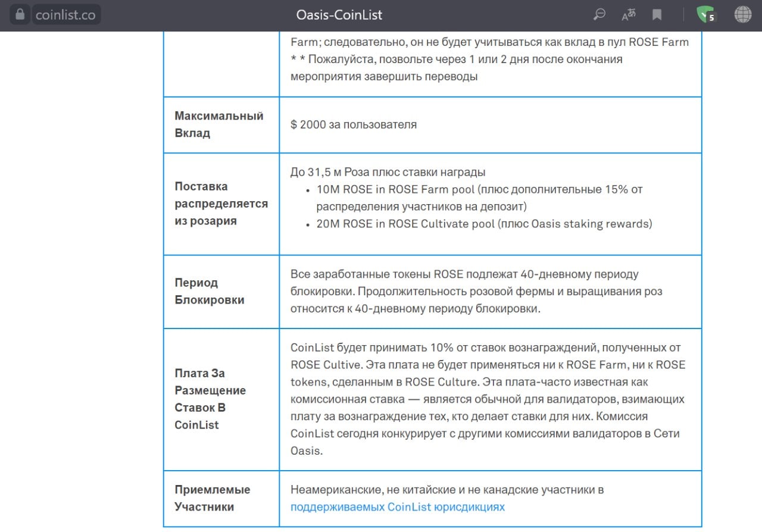Click the zoom out magnifier icon
Viewport: 762px width, 532px height.
pos(599,15)
